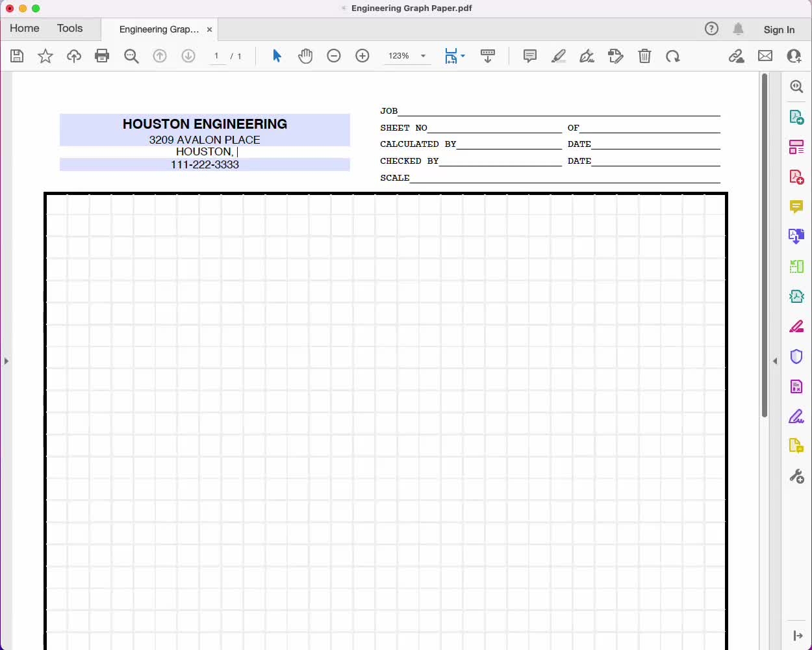Select the Fill & Sign pen tool

click(587, 56)
